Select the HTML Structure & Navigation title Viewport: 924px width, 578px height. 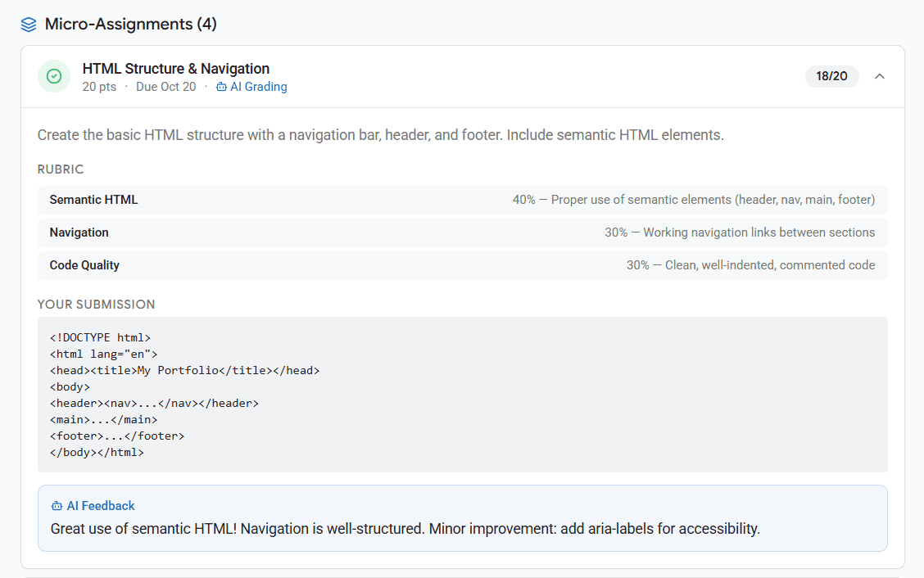coord(176,69)
